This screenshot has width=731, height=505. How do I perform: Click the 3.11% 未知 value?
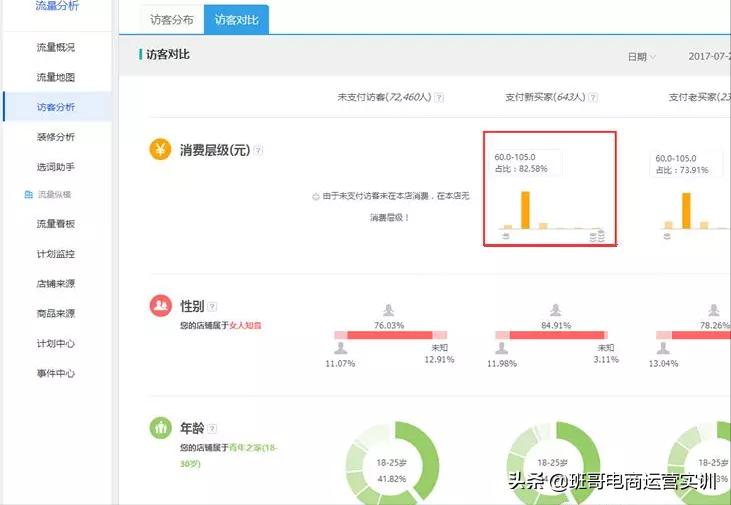606,360
